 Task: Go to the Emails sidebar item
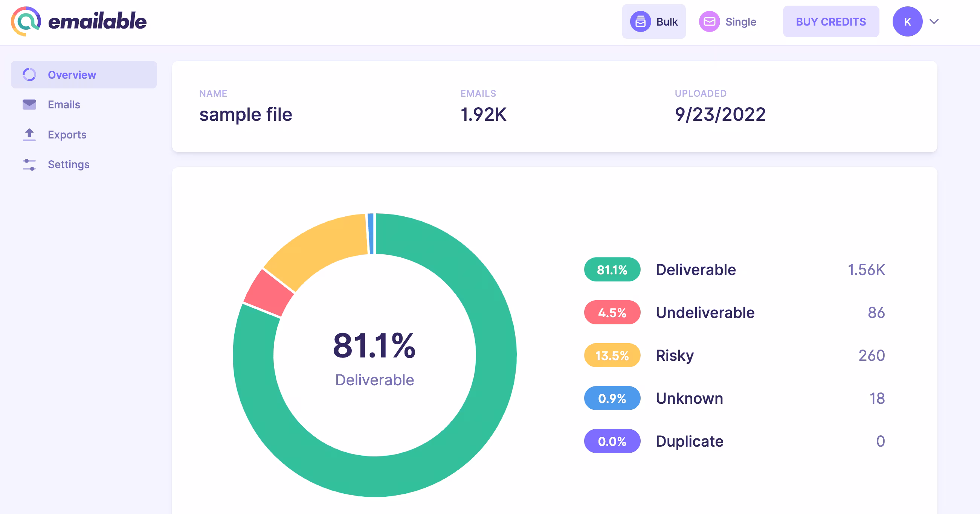pos(64,105)
